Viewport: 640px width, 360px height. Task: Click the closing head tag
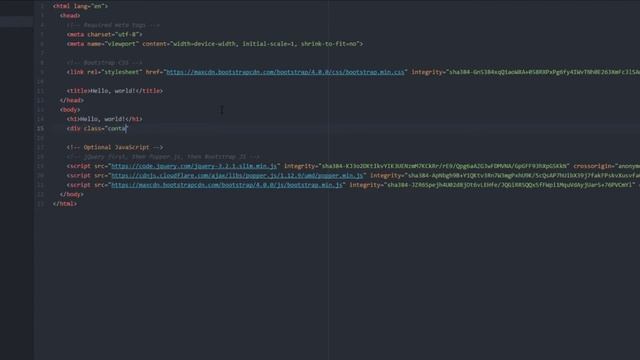tap(71, 100)
